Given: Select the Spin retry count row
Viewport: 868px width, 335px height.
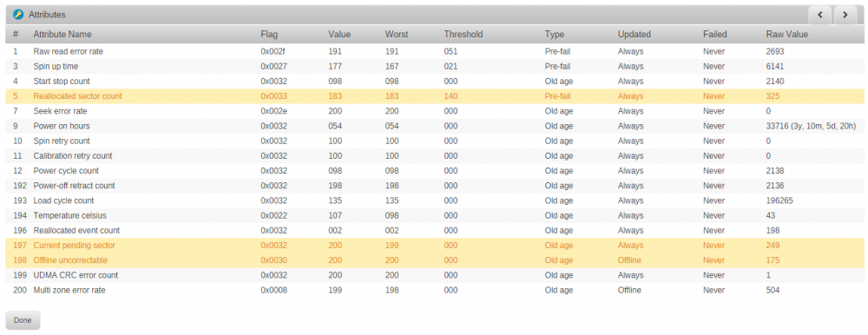Looking at the screenshot, I should 435,141.
